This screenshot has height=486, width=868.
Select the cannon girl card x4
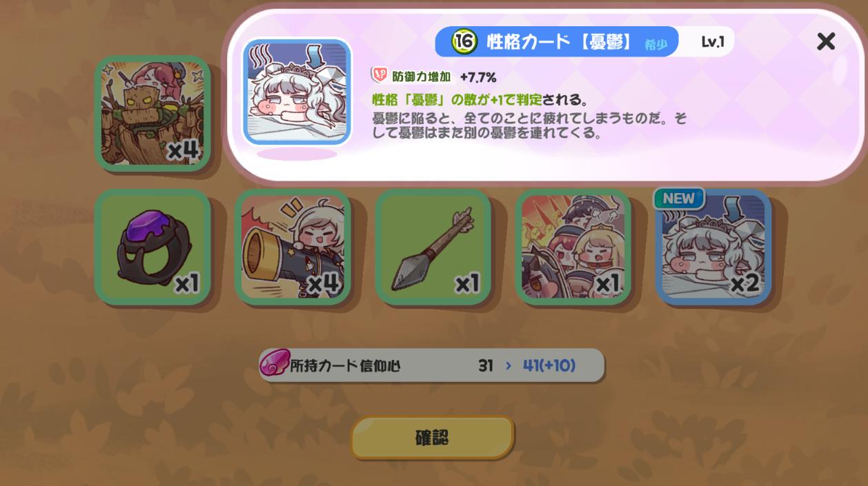coord(293,247)
